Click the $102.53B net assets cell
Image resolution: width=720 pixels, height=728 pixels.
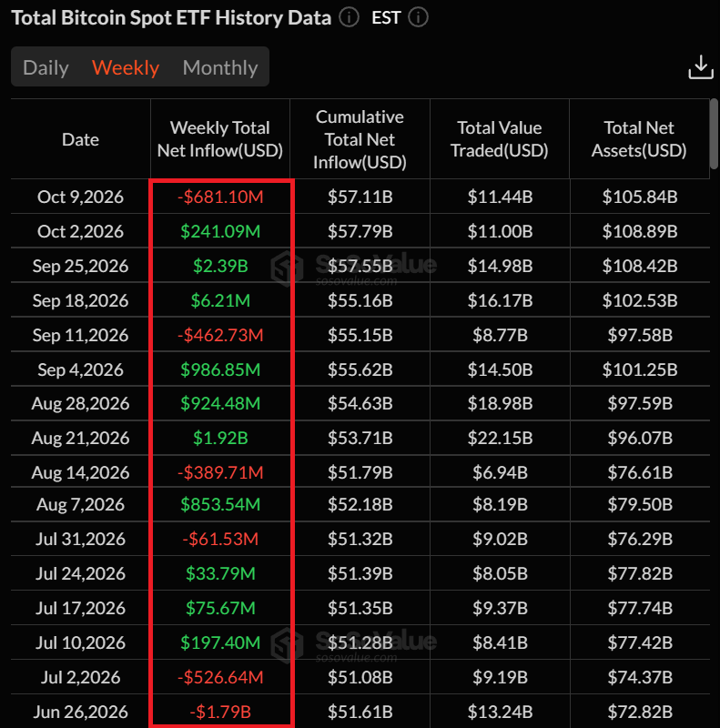(x=640, y=300)
